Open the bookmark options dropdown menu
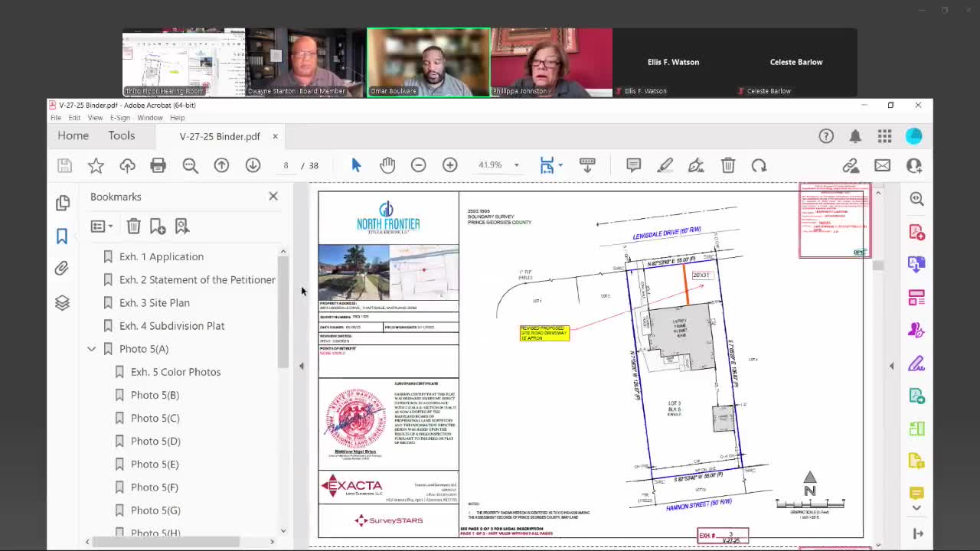 (x=101, y=227)
